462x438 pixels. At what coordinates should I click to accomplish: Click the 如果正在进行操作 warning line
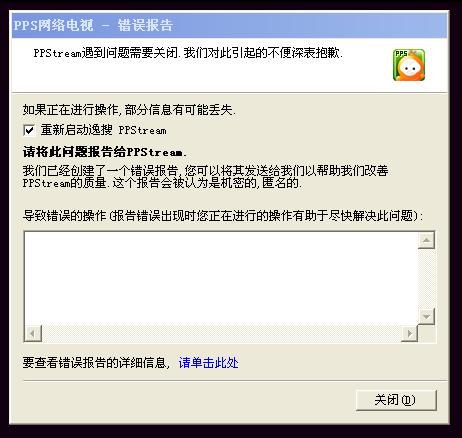[129, 110]
